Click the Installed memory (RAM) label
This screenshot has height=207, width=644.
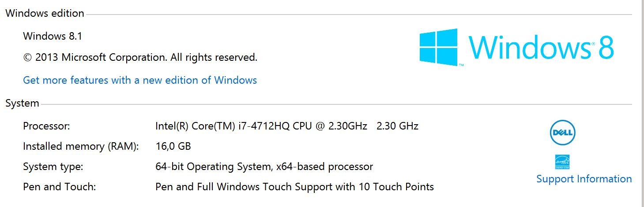tap(81, 147)
